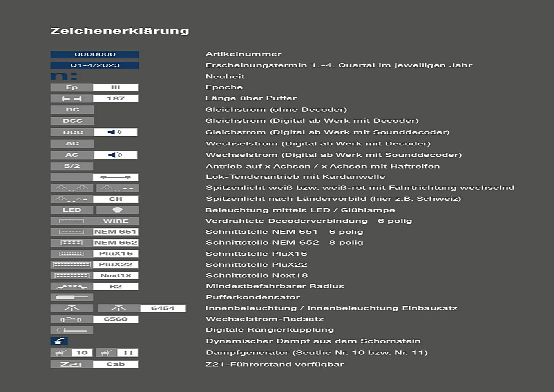This screenshot has height=392, width=554.
Task: Click the steam generator icon beside number 11
Action: tap(107, 353)
